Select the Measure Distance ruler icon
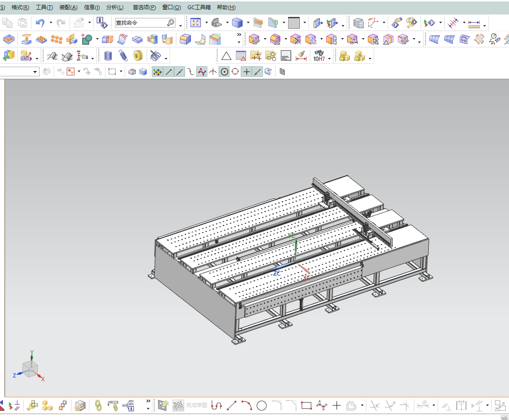This screenshot has height=420, width=509. tap(474, 23)
